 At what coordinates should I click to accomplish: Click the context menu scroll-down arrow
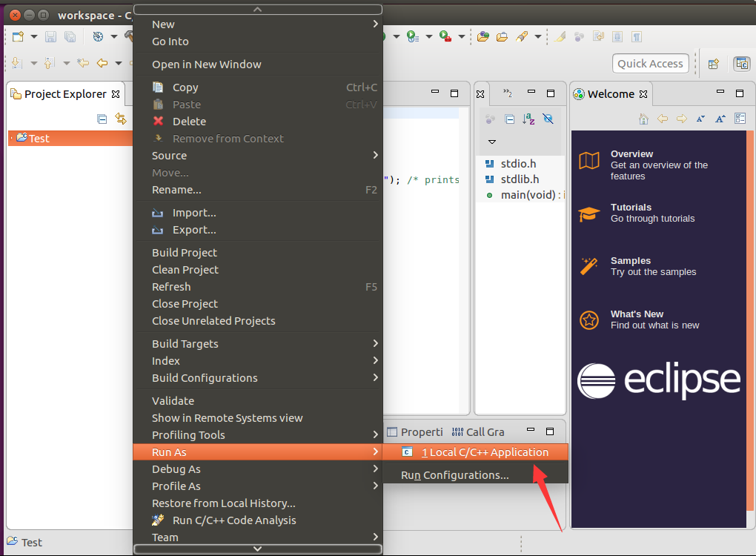point(258,549)
